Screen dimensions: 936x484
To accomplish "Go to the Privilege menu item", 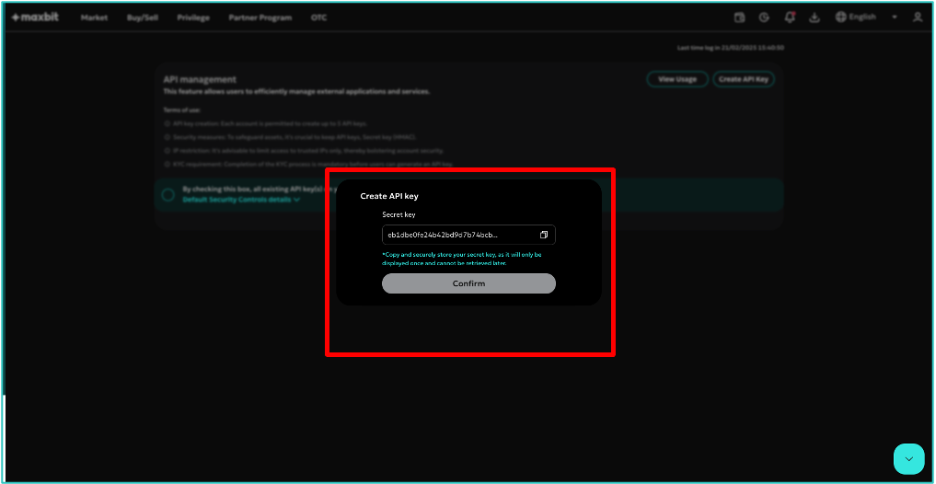I will (193, 17).
